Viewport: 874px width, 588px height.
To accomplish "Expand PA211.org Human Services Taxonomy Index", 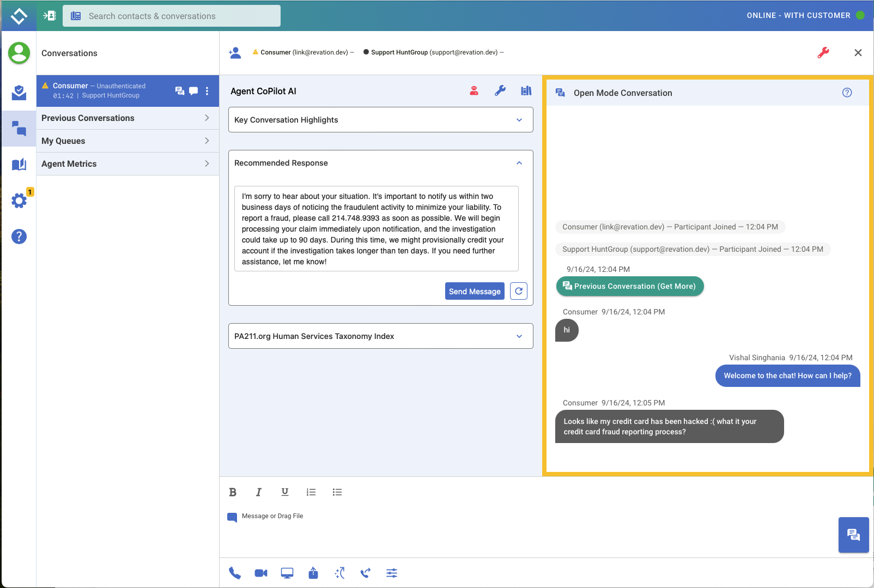I will point(380,336).
